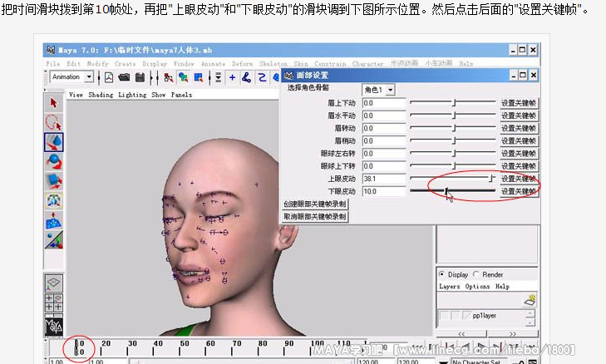
Task: Activate the Show Manipulator tool
Action: coord(54,240)
